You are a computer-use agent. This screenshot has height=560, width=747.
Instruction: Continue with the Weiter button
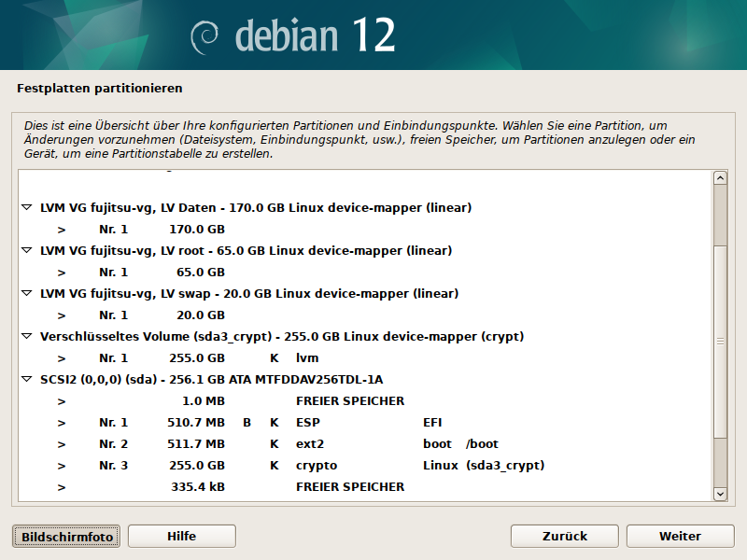(680, 536)
